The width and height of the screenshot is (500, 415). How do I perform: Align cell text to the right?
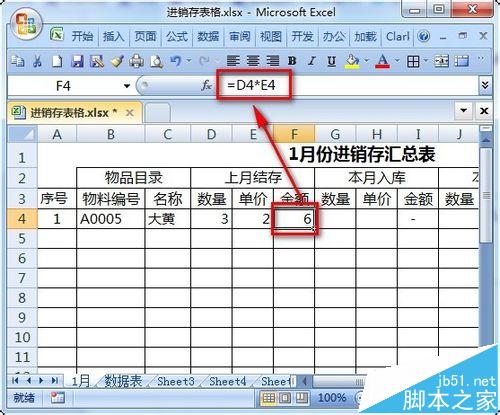pyautogui.click(x=273, y=61)
